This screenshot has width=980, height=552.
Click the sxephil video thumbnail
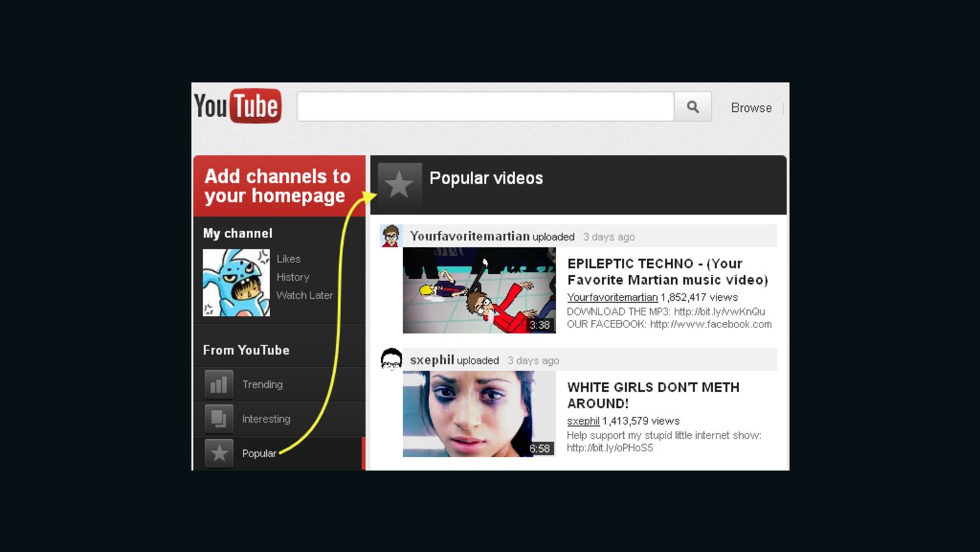pyautogui.click(x=479, y=414)
